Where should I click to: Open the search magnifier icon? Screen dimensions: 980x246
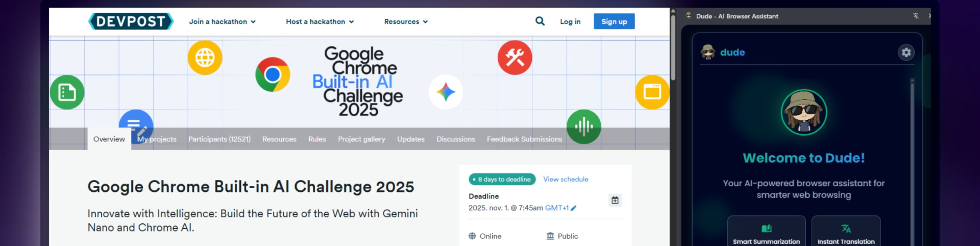pos(540,21)
